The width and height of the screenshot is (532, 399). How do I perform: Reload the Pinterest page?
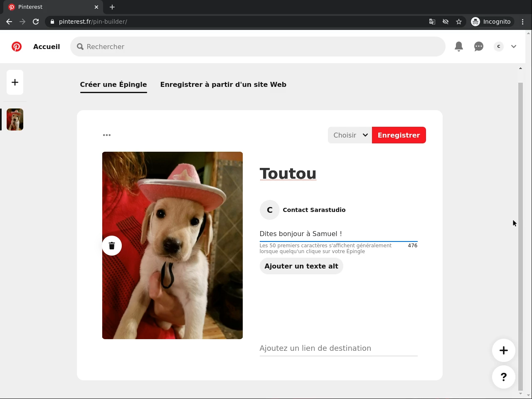tap(36, 22)
